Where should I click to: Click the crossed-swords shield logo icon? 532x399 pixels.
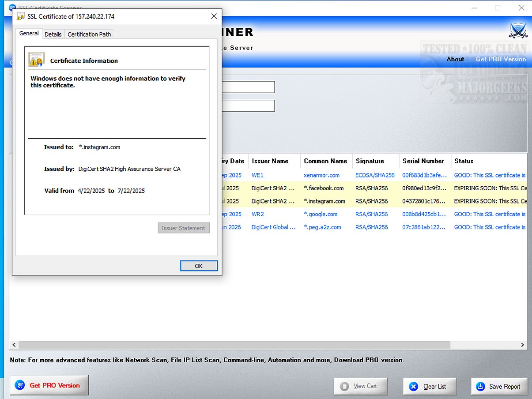coord(518,31)
